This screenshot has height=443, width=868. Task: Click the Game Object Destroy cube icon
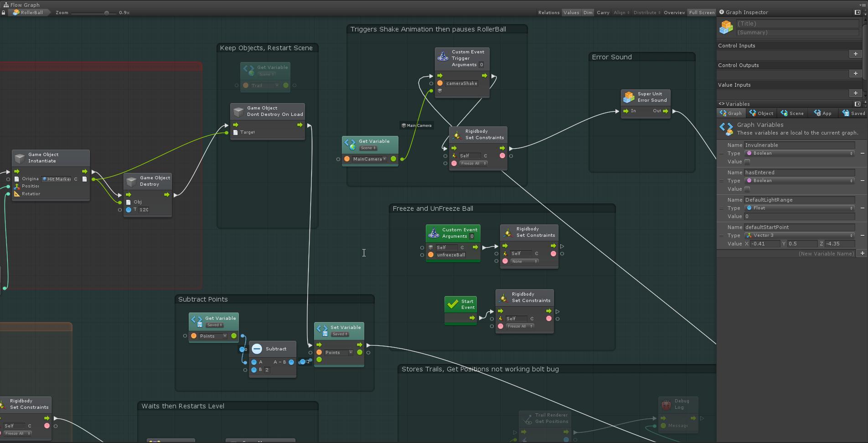click(131, 181)
